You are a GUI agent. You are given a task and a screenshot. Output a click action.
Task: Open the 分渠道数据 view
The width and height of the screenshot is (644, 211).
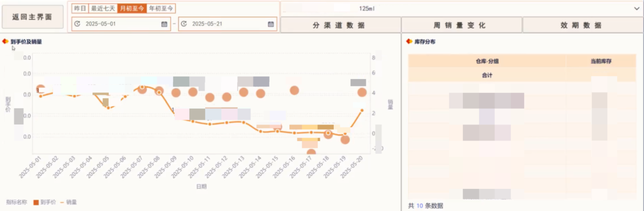(x=341, y=25)
